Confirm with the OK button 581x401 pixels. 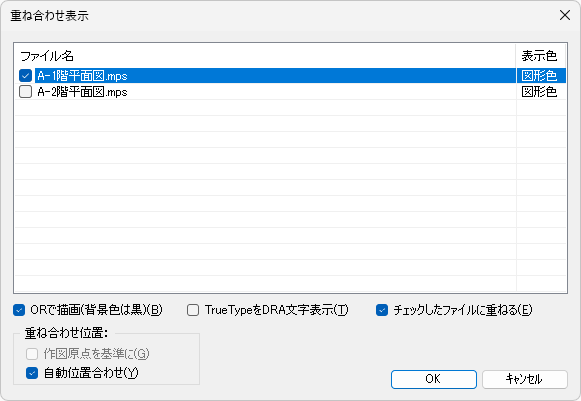[x=434, y=379]
